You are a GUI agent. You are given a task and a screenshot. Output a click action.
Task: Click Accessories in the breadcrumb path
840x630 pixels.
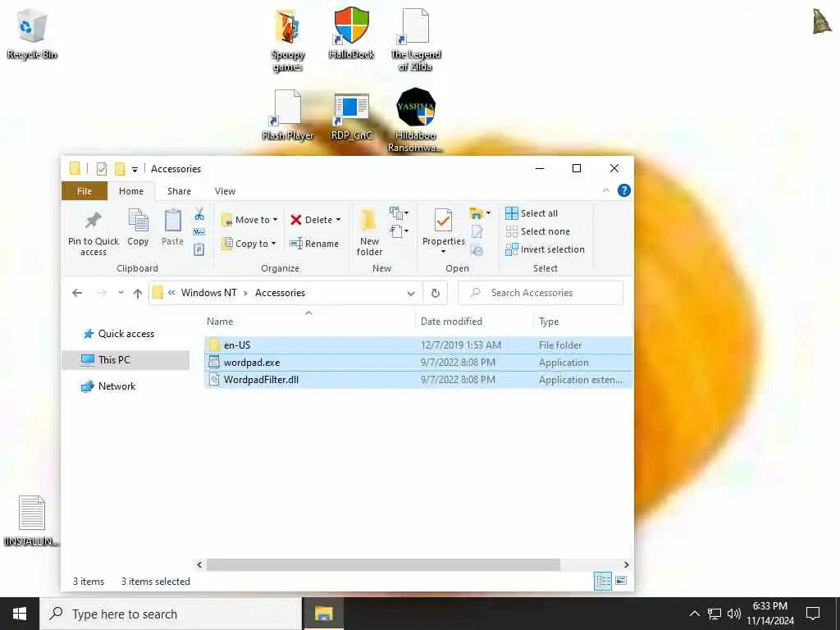tap(280, 293)
